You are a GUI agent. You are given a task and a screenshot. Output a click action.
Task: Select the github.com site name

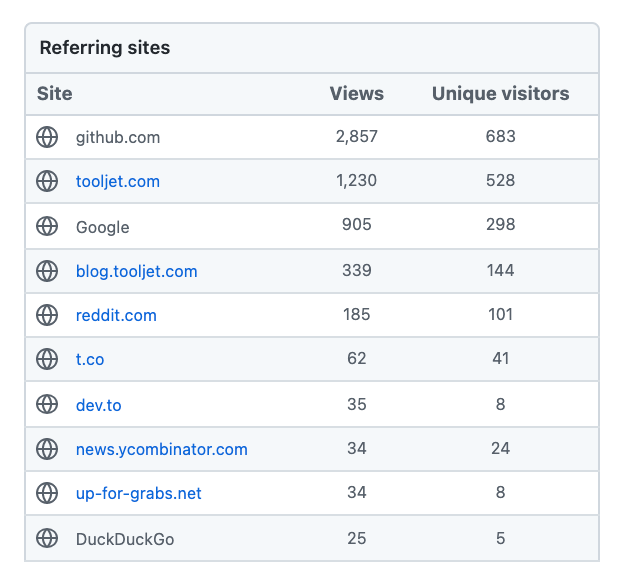coord(118,138)
